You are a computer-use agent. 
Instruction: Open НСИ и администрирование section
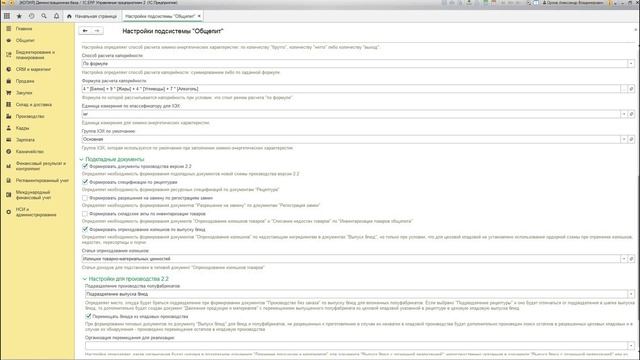coord(37,212)
